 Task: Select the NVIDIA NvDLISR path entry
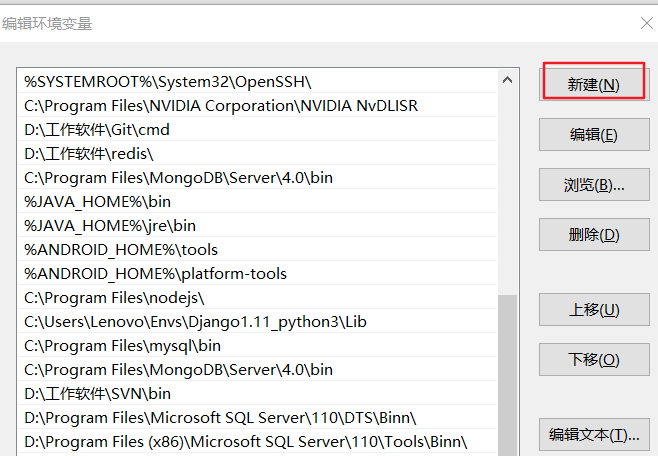point(257,105)
